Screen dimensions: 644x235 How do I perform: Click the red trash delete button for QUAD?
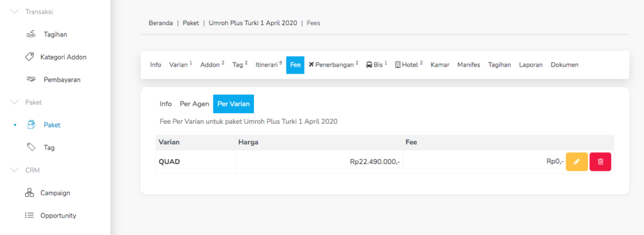(600, 161)
